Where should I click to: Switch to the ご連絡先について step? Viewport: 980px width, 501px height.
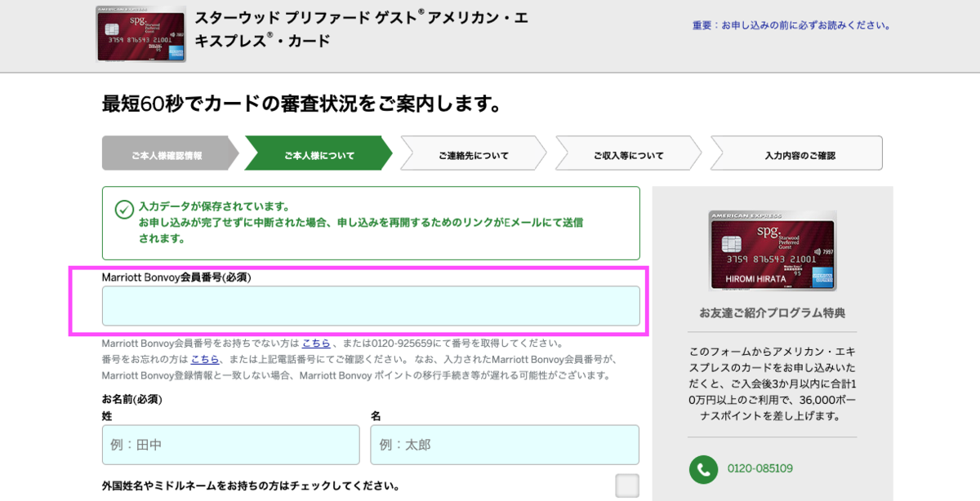point(472,153)
